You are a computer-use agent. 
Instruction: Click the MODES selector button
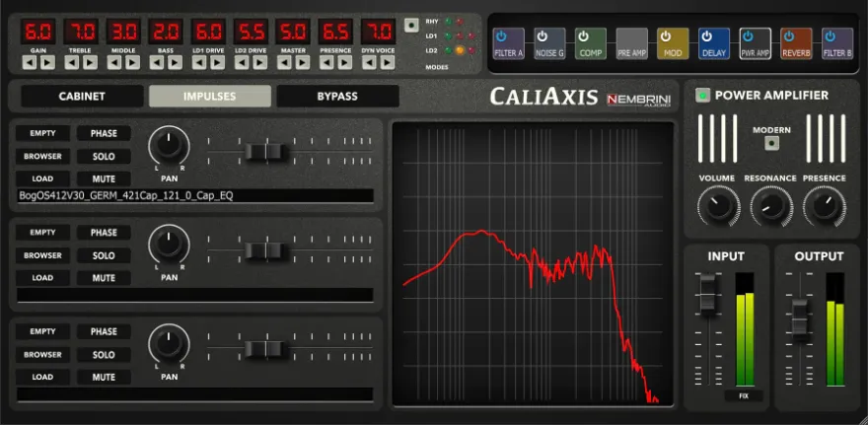[x=411, y=26]
